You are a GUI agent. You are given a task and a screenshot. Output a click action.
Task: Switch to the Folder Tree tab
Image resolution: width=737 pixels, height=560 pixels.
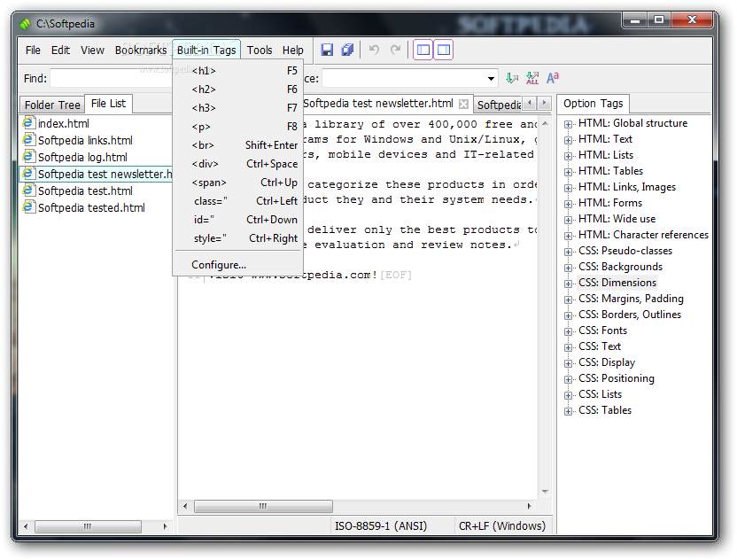point(52,105)
